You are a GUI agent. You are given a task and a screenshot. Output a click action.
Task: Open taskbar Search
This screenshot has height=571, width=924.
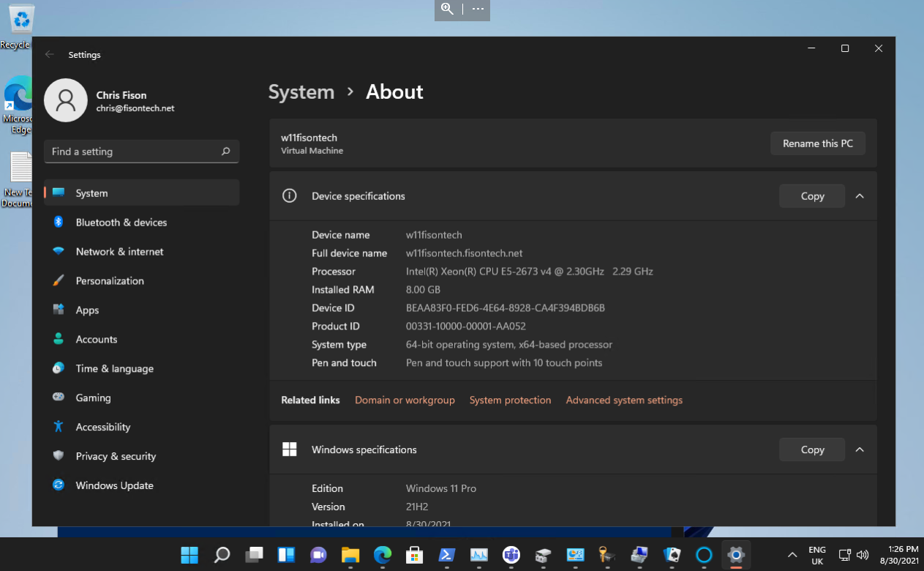tap(222, 555)
